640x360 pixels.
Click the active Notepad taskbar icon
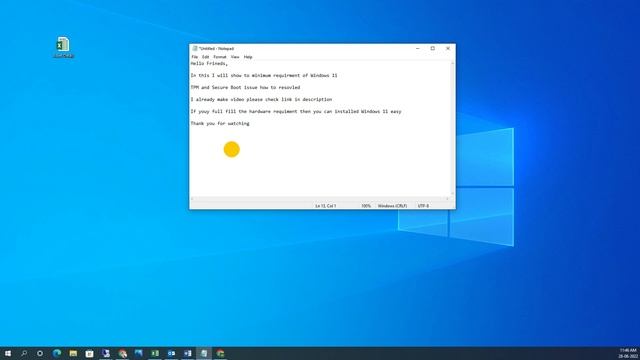(204, 353)
